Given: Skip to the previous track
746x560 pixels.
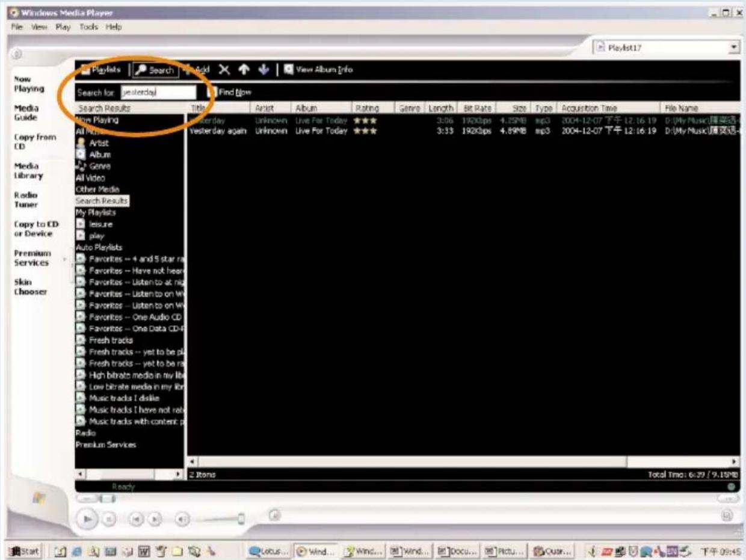Looking at the screenshot, I should pos(137,518).
